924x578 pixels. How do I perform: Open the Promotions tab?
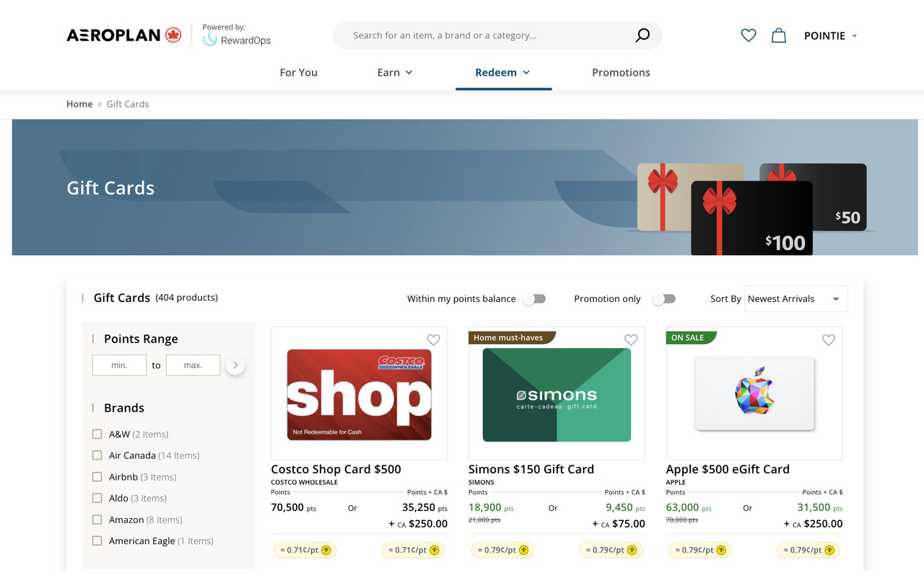point(621,72)
